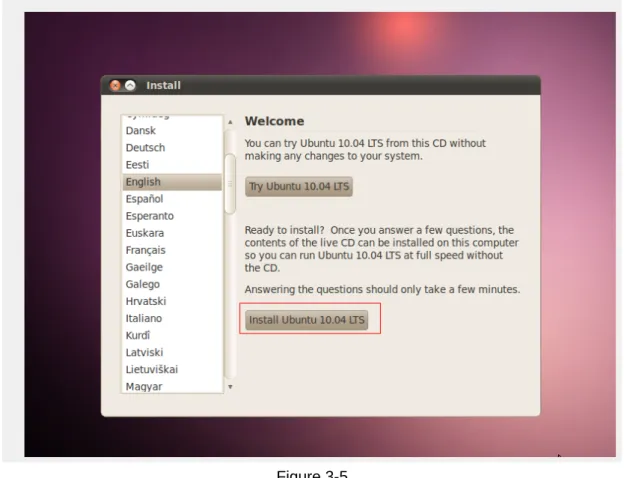
Task: Choose Hrvatski as the language
Action: click(x=172, y=301)
